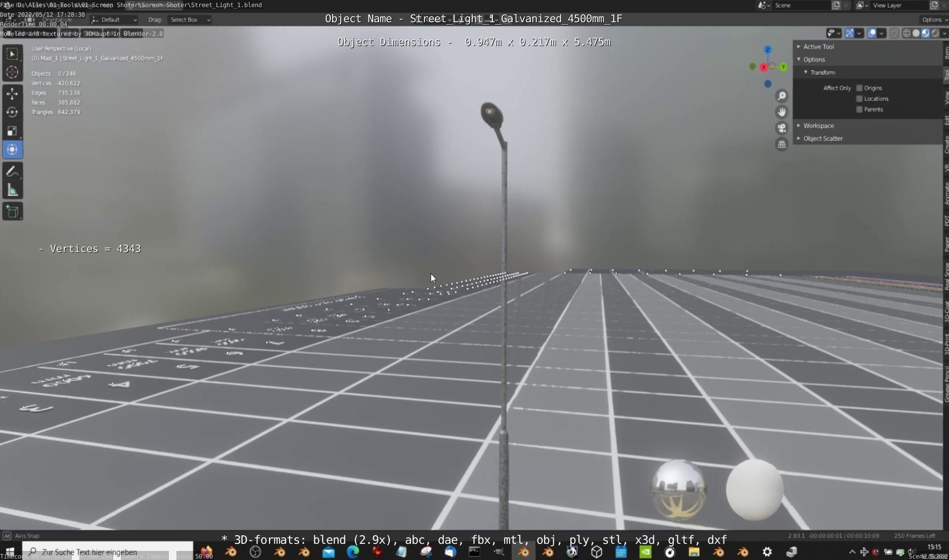
Task: Click the negative Z axis dot on gizmo
Action: click(x=767, y=84)
